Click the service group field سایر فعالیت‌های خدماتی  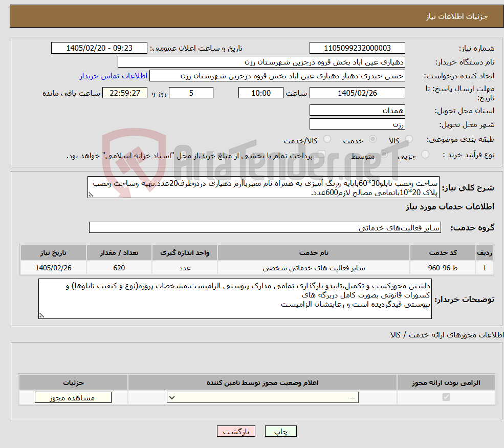point(265,227)
